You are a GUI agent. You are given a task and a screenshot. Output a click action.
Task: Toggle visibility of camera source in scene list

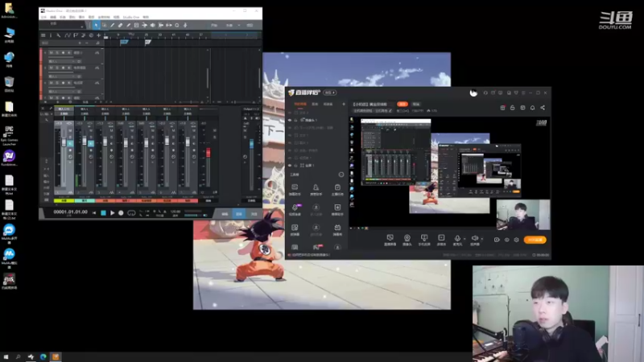click(x=290, y=120)
